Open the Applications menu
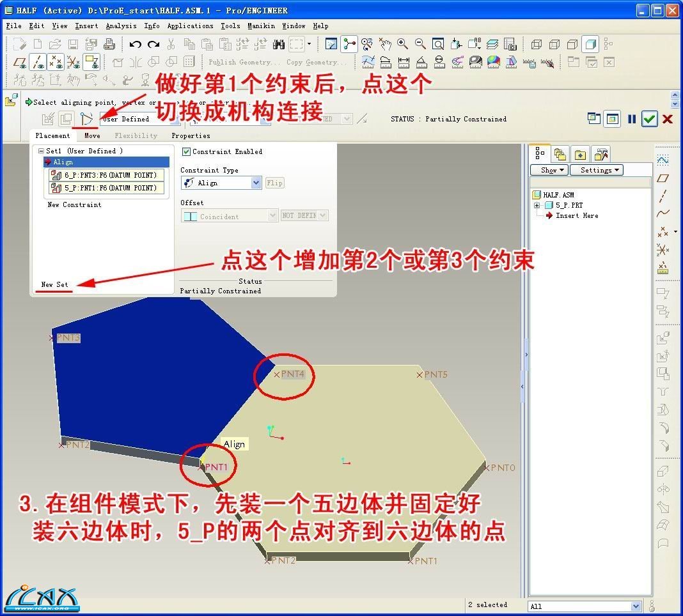The image size is (683, 616). pos(191,26)
